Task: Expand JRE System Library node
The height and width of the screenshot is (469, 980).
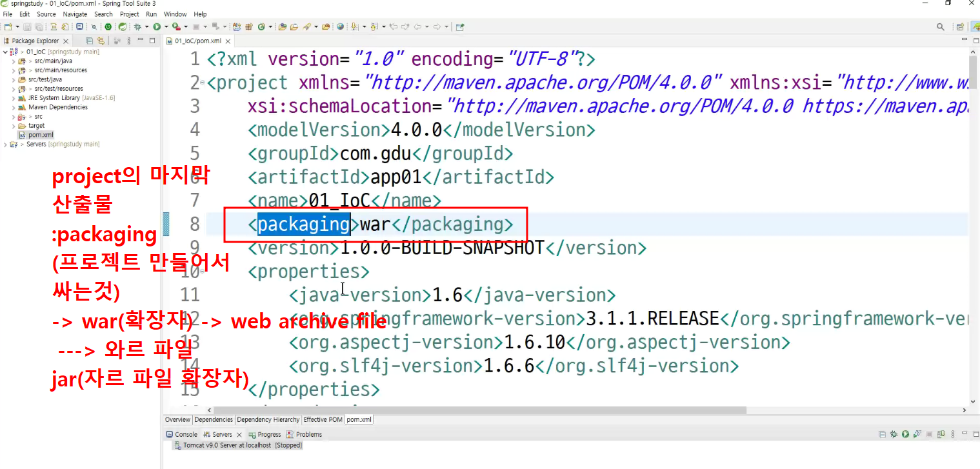Action: click(14, 98)
